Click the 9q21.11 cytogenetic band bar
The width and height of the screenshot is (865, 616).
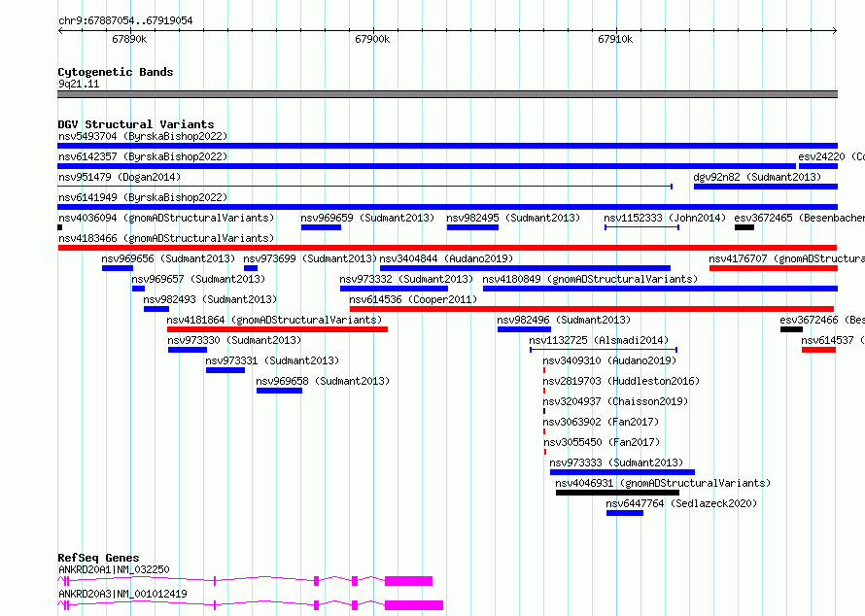click(x=447, y=94)
